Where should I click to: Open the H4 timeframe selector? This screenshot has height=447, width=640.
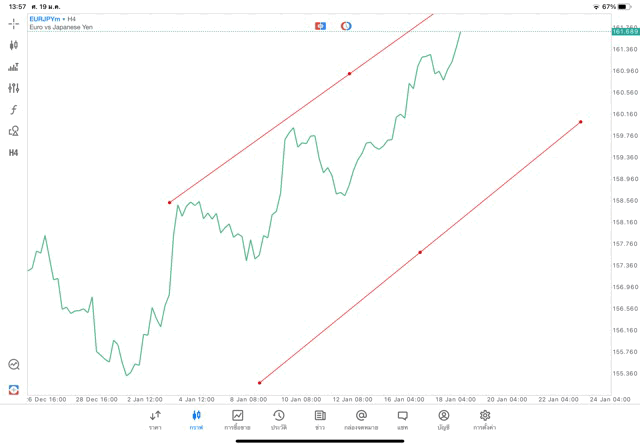click(x=14, y=153)
